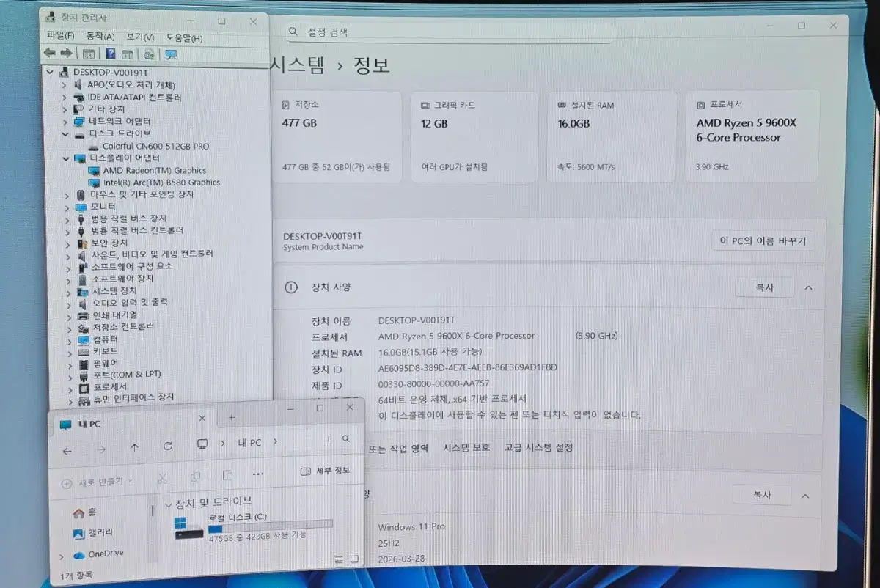Go back in Device Manager toolbar
The height and width of the screenshot is (588, 880).
[49, 53]
